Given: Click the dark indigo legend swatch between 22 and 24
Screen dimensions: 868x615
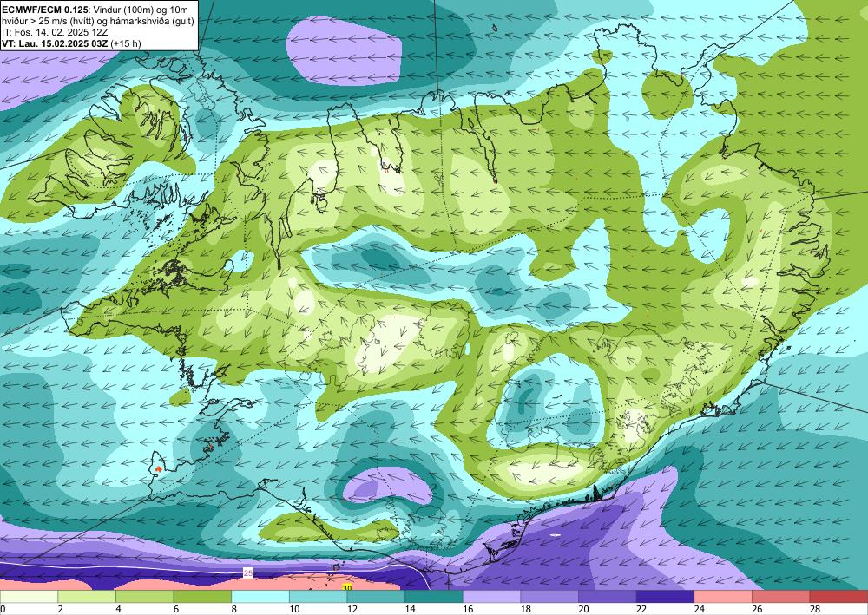Looking at the screenshot, I should pyautogui.click(x=665, y=597).
